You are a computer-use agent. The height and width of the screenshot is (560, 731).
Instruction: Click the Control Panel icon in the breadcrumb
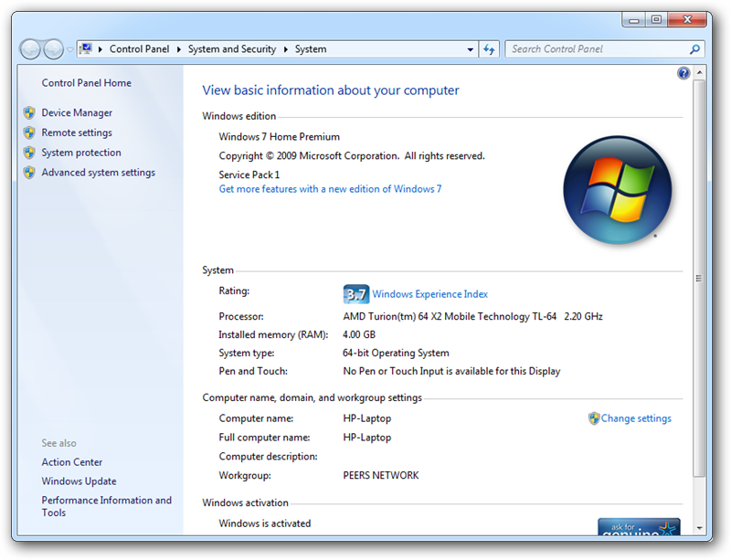pyautogui.click(x=87, y=48)
